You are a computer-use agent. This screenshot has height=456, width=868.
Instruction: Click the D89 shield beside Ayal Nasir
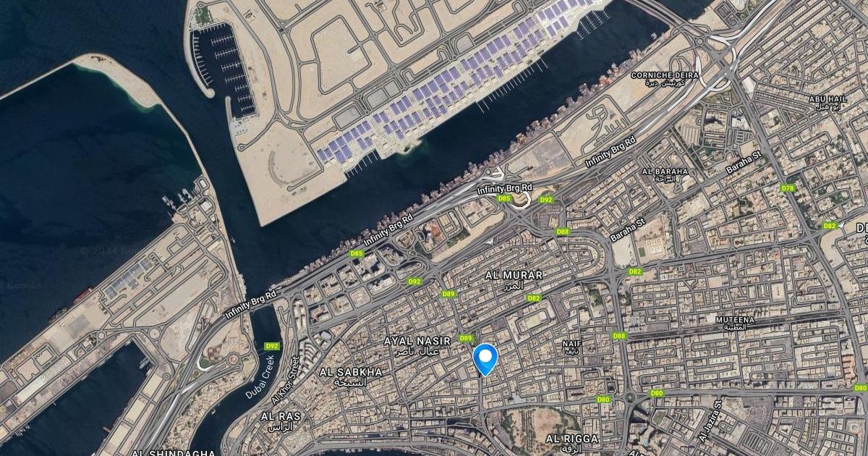point(466,338)
